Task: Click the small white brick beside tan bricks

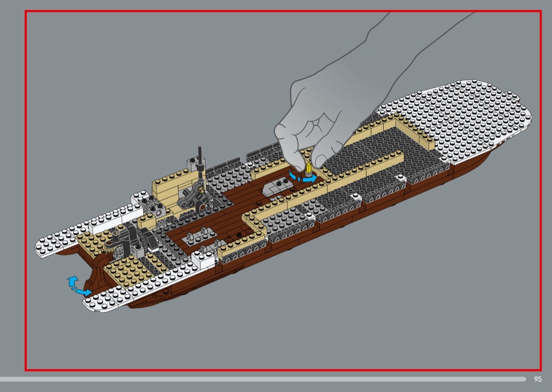Action: click(x=204, y=257)
